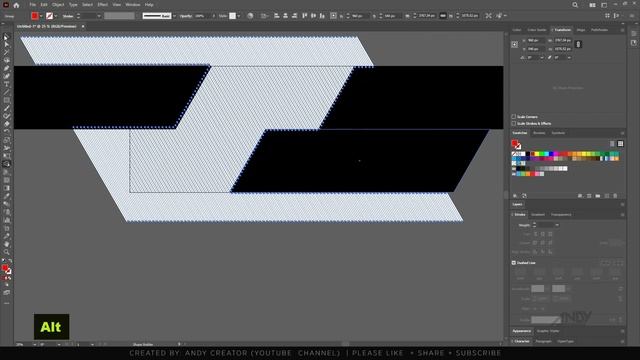Open the Weight dropdown in Stroke panel

coord(557,225)
